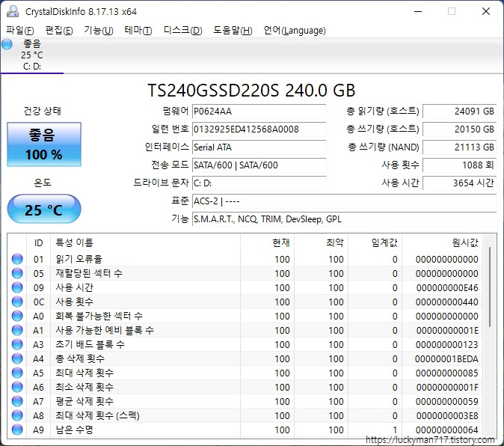The height and width of the screenshot is (446, 504).
Task: Click status circle for A7 평균 삭제 횟수
Action: click(x=17, y=401)
